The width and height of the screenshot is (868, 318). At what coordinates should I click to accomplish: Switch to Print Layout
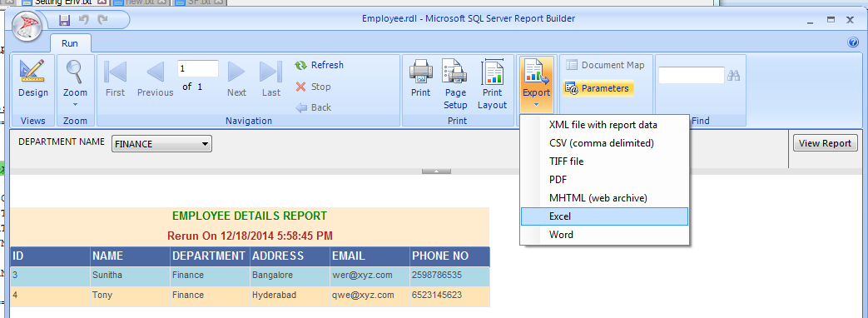492,84
